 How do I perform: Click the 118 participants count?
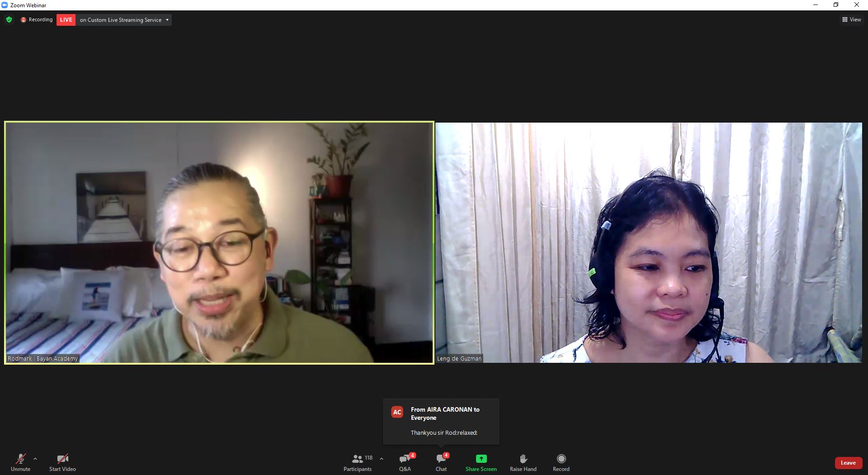(x=368, y=458)
